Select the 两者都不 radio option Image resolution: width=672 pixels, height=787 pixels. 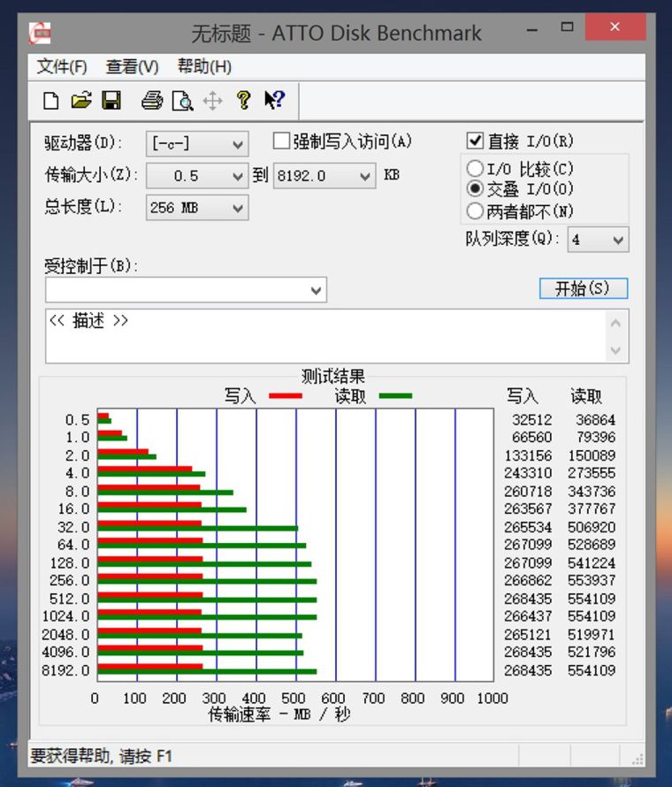475,211
